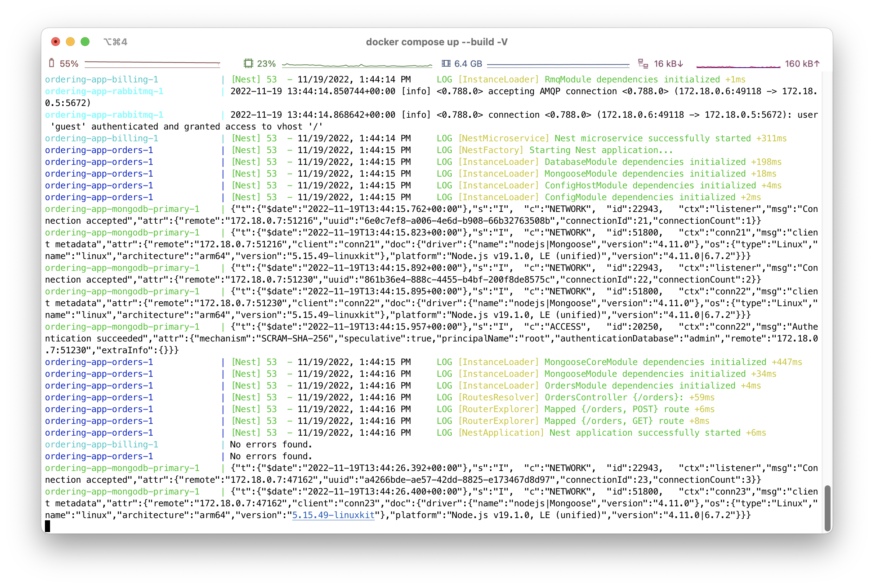Click the block cursor at terminal prompt
The image size is (874, 588).
[47, 527]
